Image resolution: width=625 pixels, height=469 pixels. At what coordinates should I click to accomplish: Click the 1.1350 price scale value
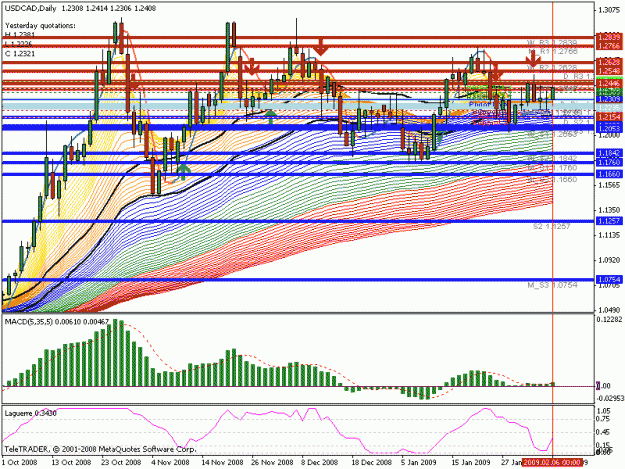[x=609, y=210]
